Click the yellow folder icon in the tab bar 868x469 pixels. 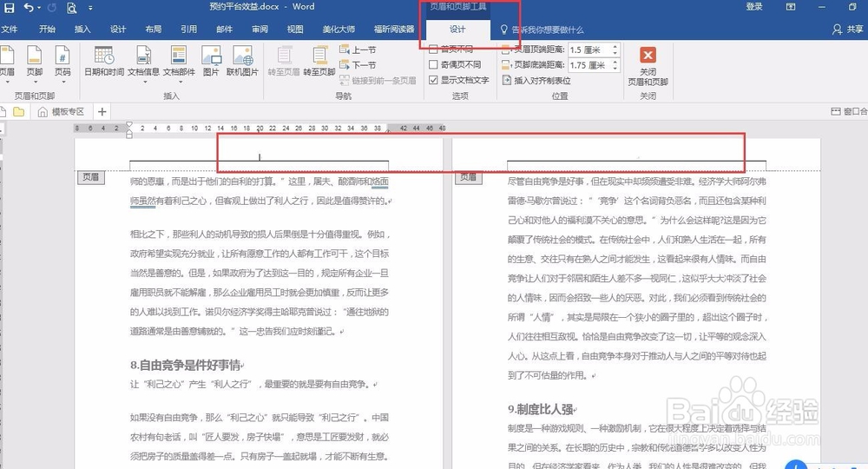pyautogui.click(x=19, y=112)
